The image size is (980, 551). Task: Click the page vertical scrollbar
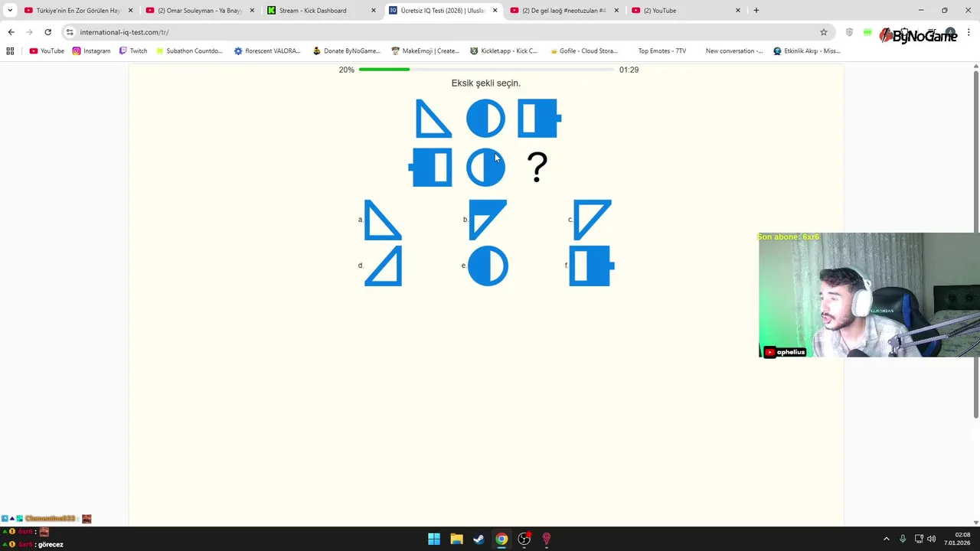coord(975,243)
